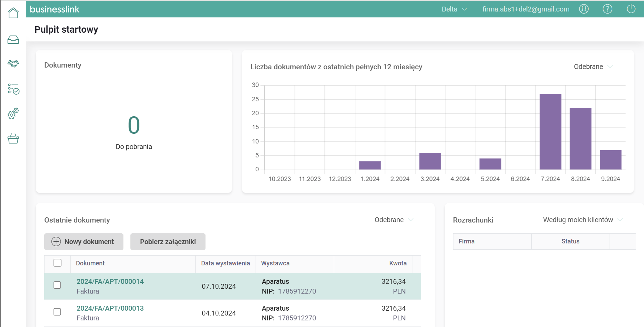Viewport: 644px width, 327px height.
Task: Toggle the select-all documents header checkbox
Action: pyautogui.click(x=57, y=263)
